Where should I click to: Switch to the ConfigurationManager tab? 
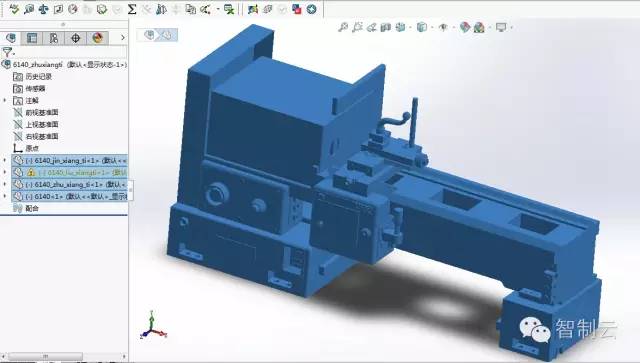click(x=54, y=38)
